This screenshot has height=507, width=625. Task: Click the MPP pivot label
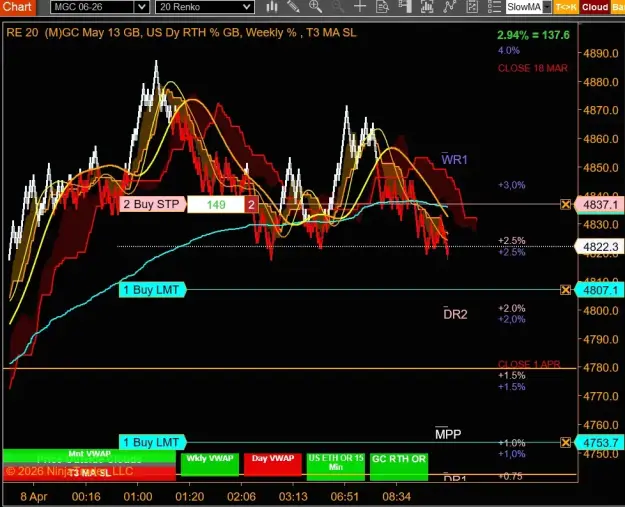(x=448, y=434)
